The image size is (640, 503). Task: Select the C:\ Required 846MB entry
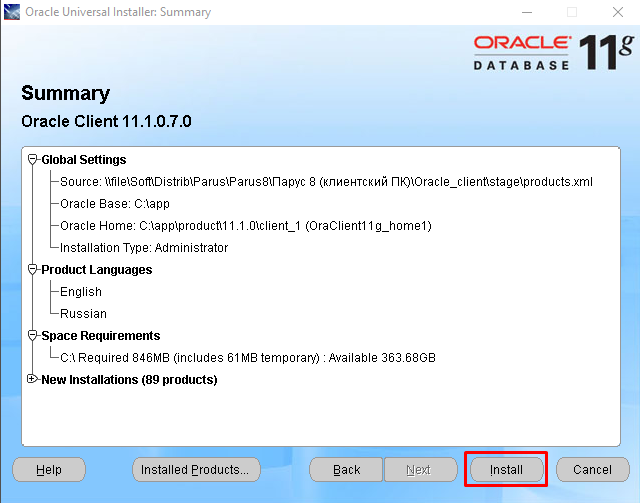(x=247, y=357)
